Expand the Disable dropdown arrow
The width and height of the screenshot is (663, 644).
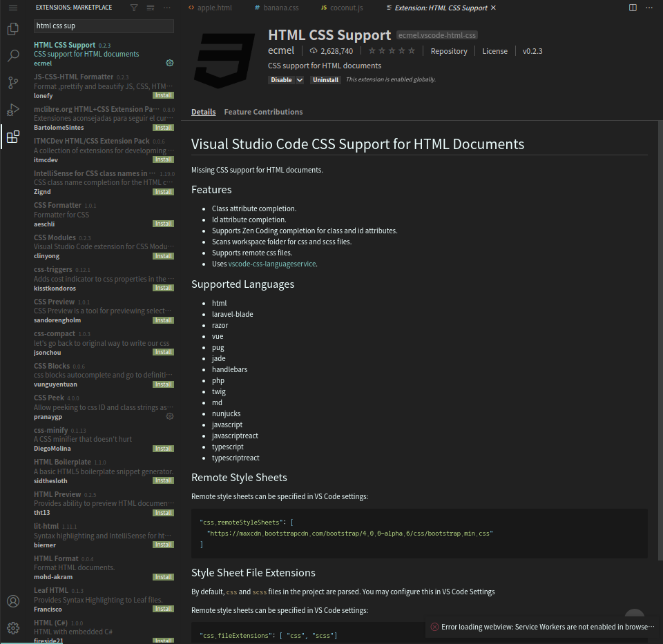pos(299,80)
